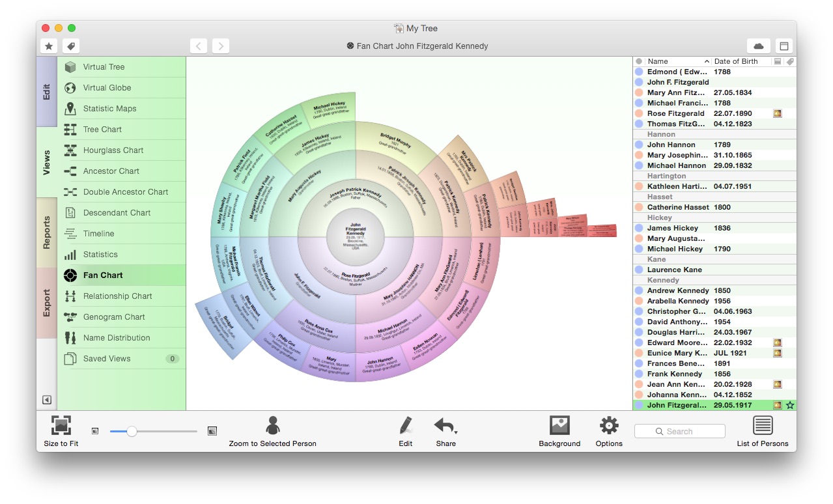Open media thumbnail for Eunice Mary row

777,353
